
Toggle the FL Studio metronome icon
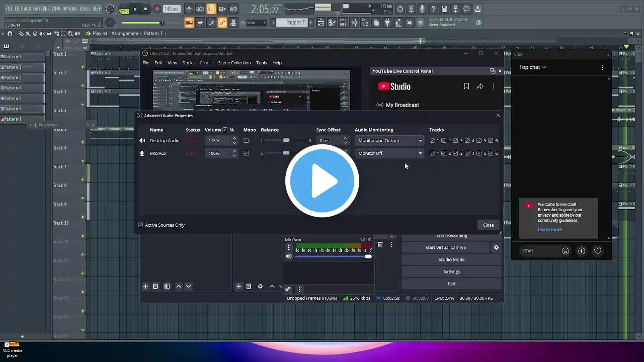coord(189,9)
